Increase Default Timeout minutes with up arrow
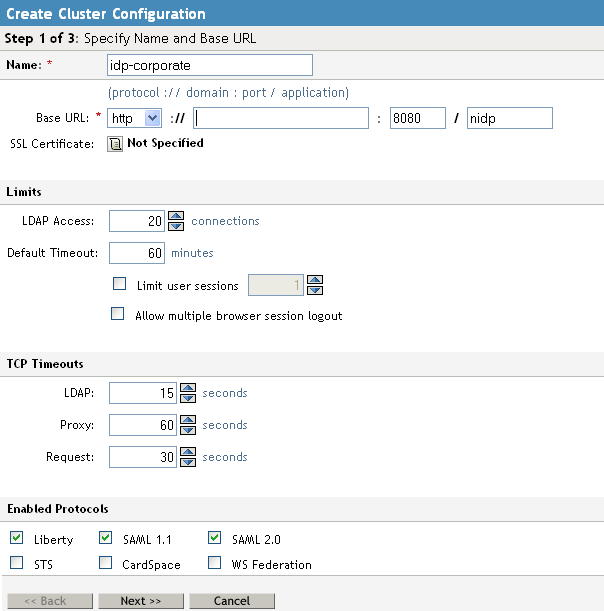 pyautogui.click(x=175, y=248)
